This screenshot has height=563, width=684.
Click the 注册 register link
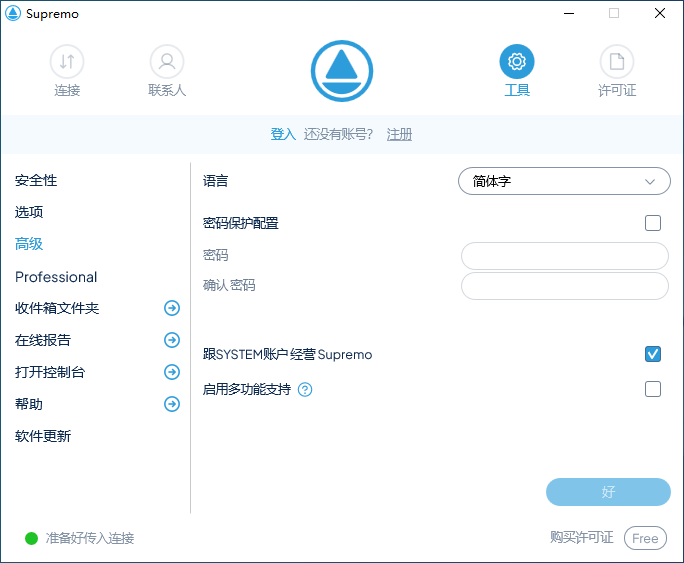tap(399, 134)
